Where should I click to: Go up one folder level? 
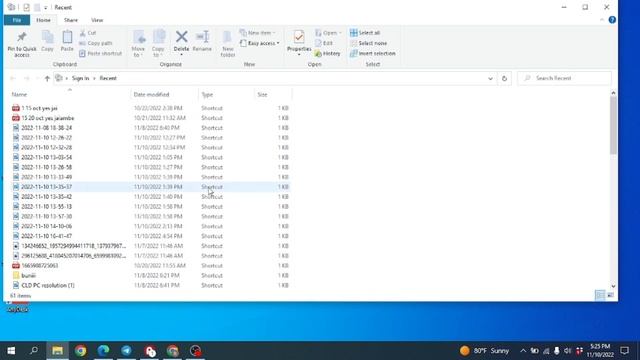pos(47,78)
